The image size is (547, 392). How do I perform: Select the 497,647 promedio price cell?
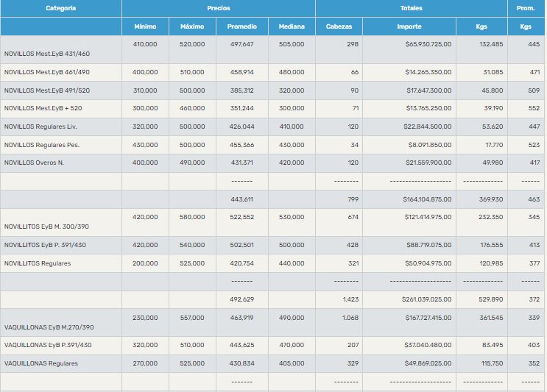pos(241,44)
